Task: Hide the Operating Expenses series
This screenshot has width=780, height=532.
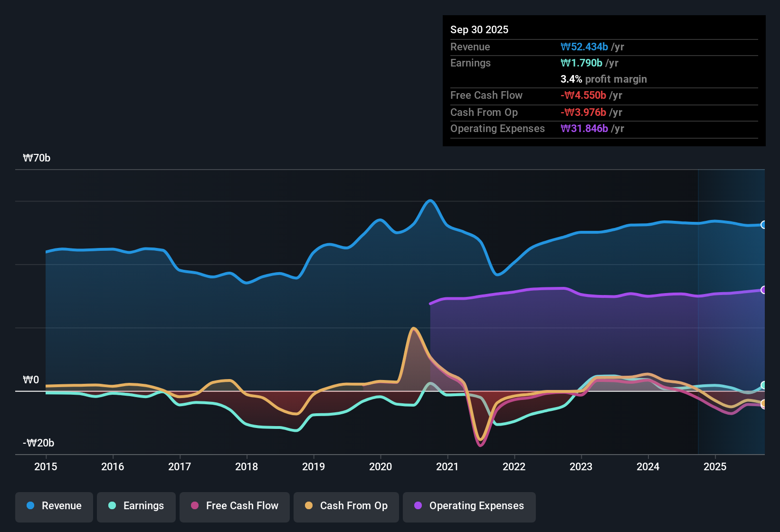Action: (469, 506)
